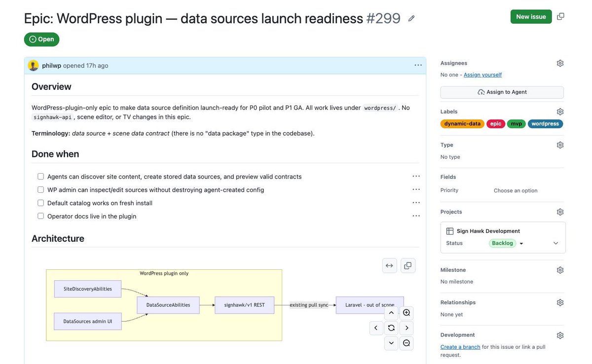Tick 'Operator docs live in the plugin'
592x364 pixels.
[41, 216]
